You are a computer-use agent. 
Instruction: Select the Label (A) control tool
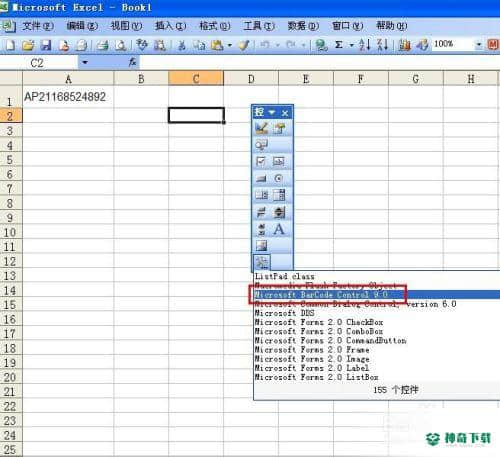[x=279, y=229]
